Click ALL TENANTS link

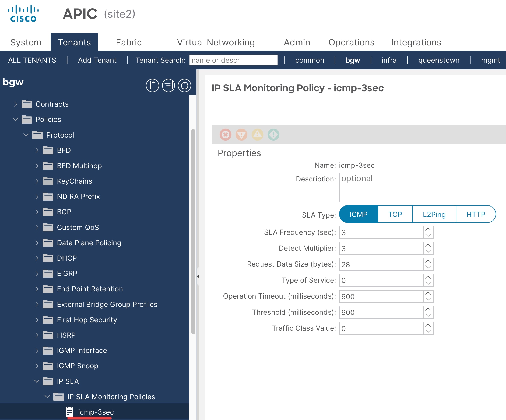click(x=32, y=60)
